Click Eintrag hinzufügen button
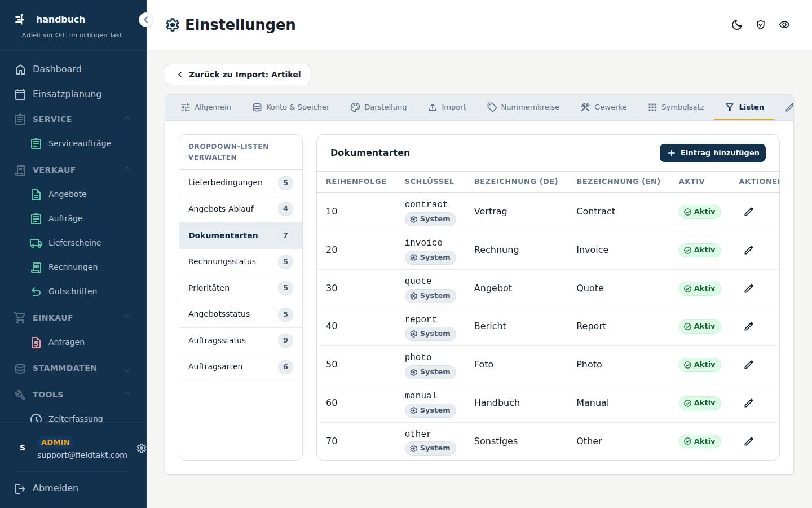812x508 pixels. [x=713, y=153]
